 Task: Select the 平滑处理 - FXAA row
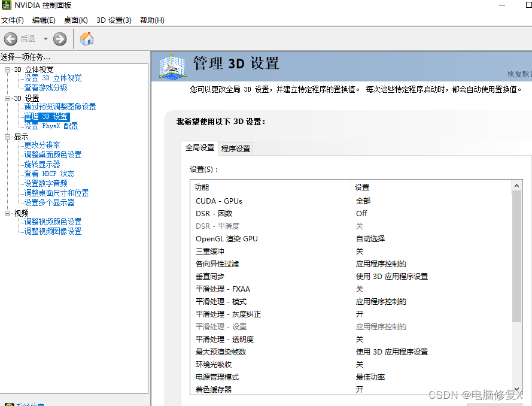351,289
